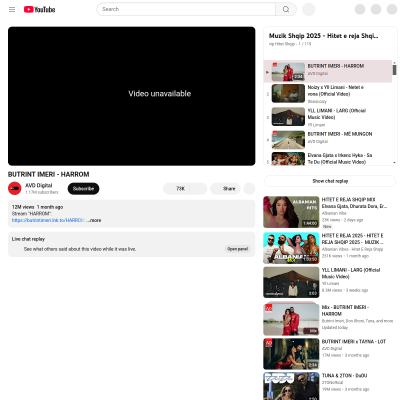Focus the Search input field

[x=186, y=9]
